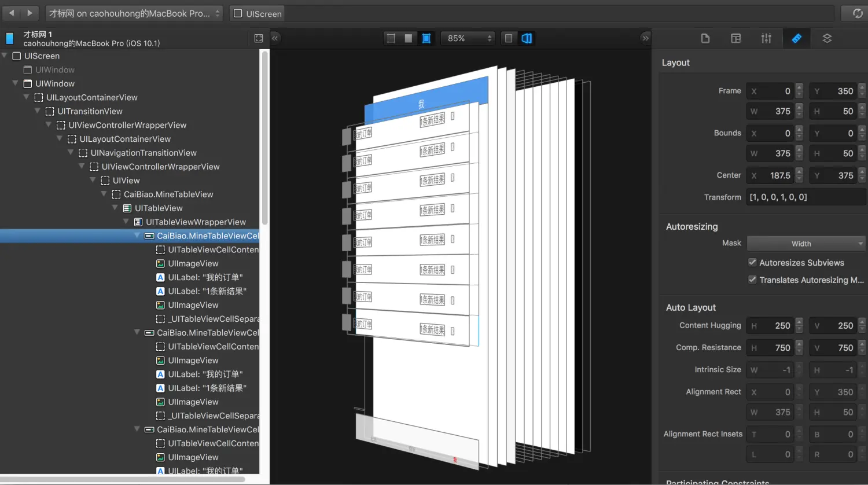Select the CaiBiao.MineTableView row
This screenshot has height=485, width=868.
(x=130, y=194)
